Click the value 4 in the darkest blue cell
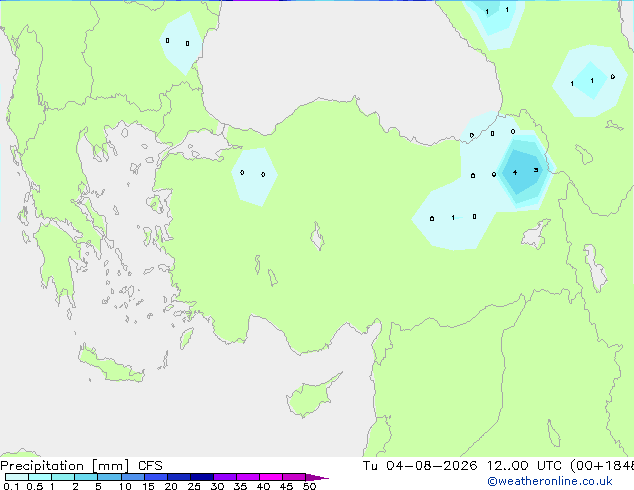This screenshot has height=490, width=634. pos(515,173)
